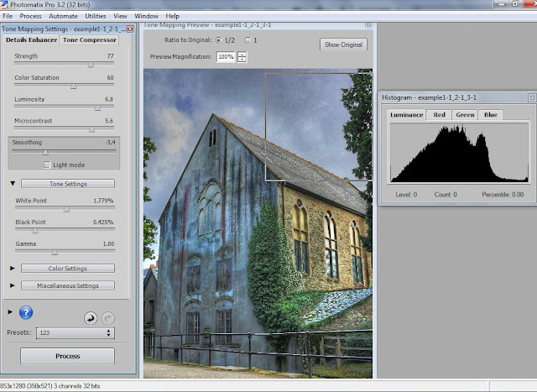Select the 1 ratio to original option
This screenshot has width=537, height=392.
coord(247,39)
